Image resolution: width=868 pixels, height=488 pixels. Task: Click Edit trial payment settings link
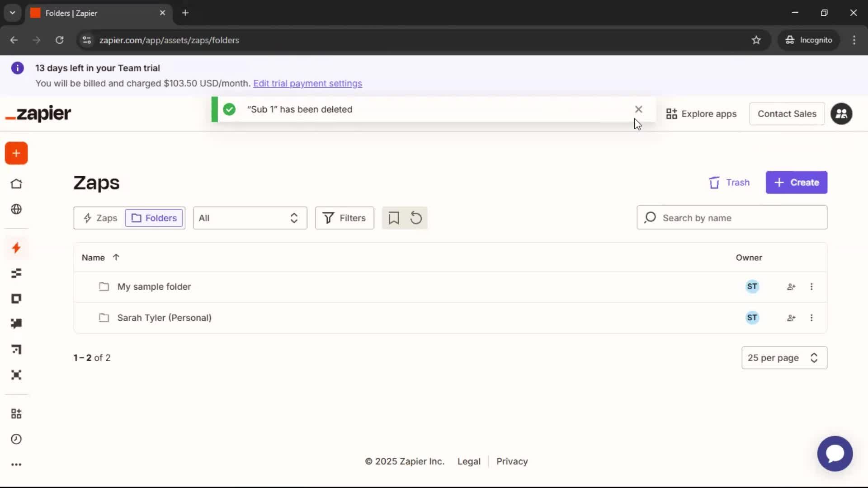click(307, 84)
